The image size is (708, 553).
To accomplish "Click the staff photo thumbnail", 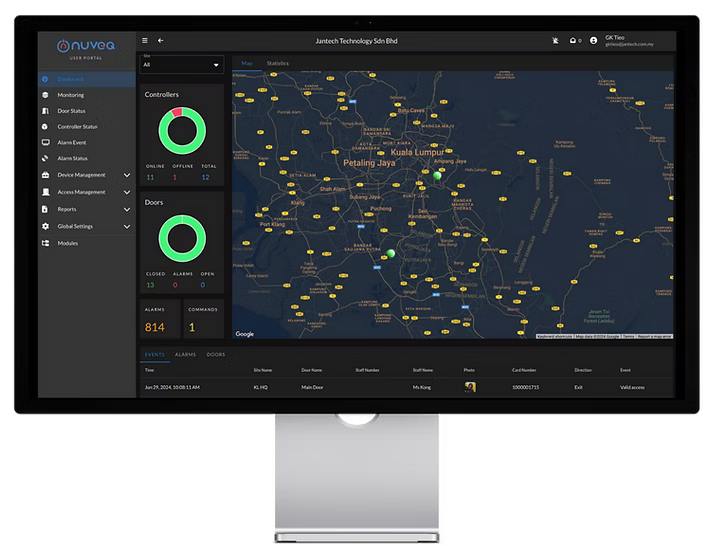I will pyautogui.click(x=469, y=386).
